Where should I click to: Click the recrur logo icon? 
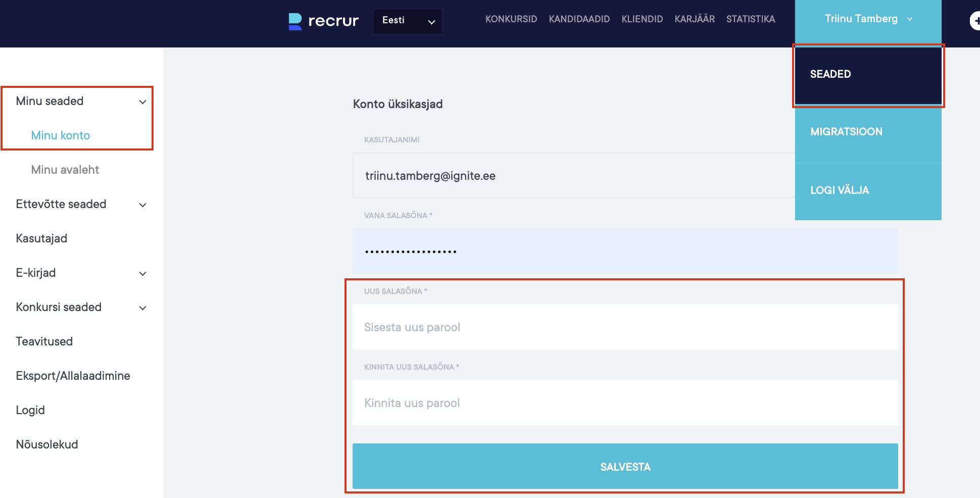click(295, 21)
